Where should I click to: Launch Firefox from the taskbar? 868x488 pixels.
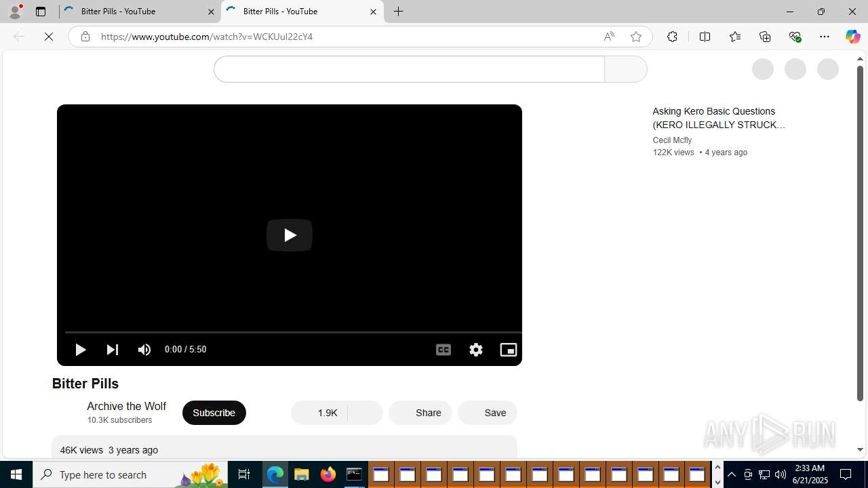tap(328, 474)
